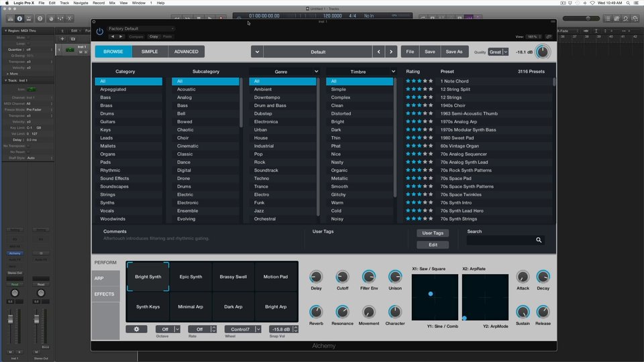Open the gear settings below performance pads
The image size is (644, 362).
point(136,329)
